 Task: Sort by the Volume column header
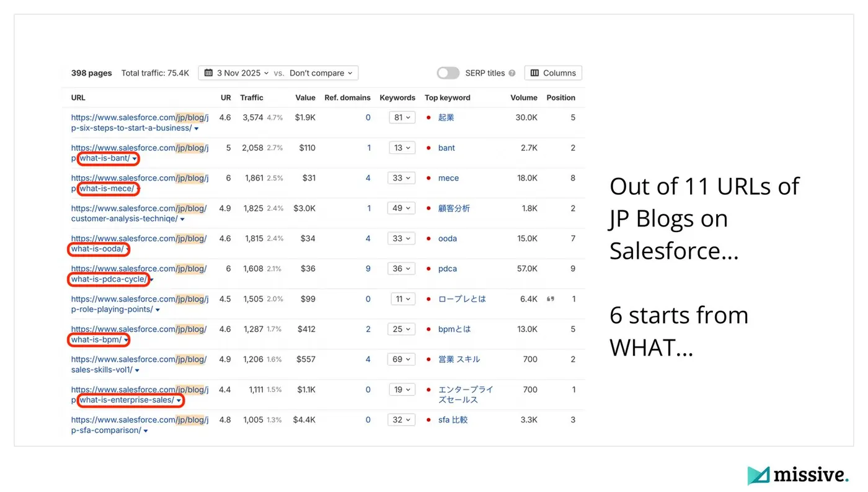pos(524,97)
